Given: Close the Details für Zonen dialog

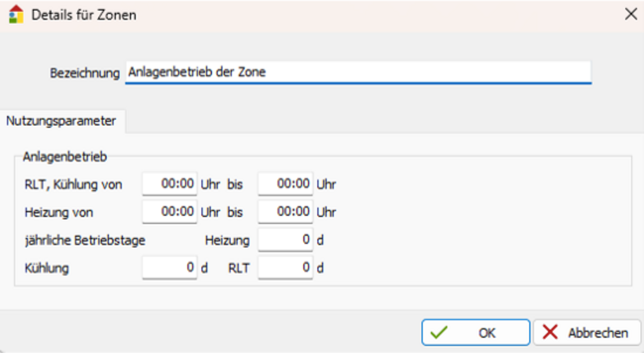Looking at the screenshot, I should pyautogui.click(x=631, y=15).
